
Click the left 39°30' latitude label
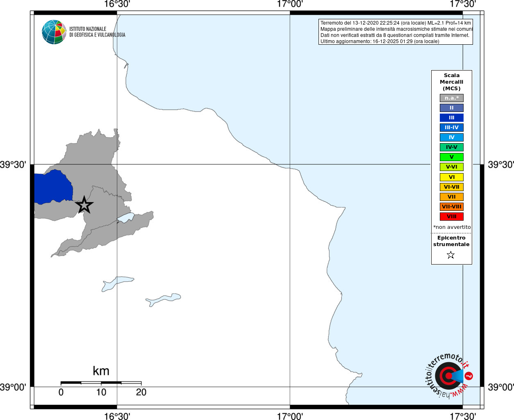[x=13, y=164]
